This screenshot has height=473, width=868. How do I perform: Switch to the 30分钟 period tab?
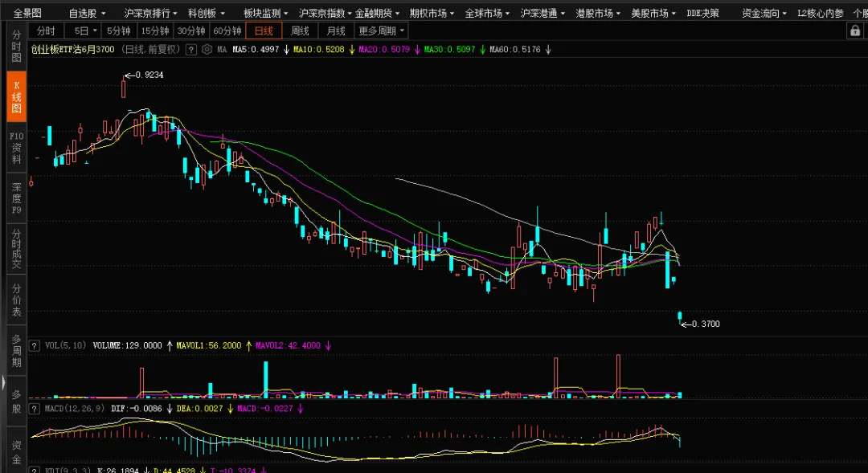pyautogui.click(x=191, y=31)
